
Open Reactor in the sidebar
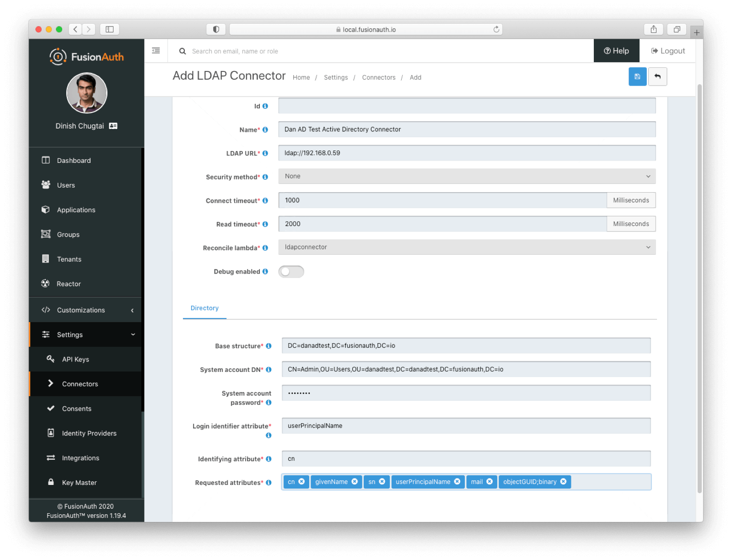coord(85,284)
